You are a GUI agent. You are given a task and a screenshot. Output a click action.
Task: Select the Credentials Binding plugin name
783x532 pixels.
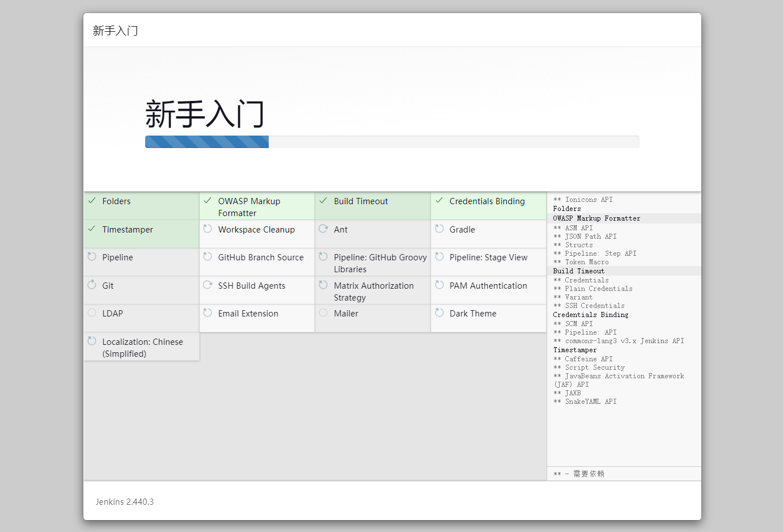[x=487, y=201]
